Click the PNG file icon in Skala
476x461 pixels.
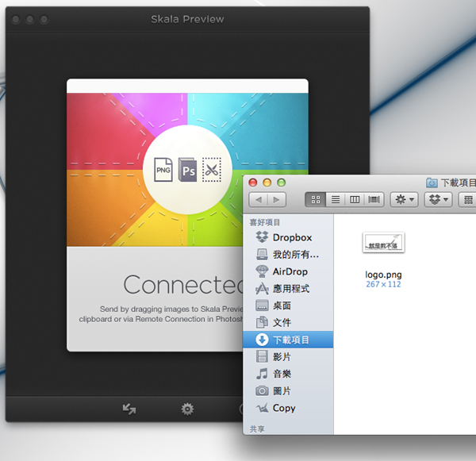163,170
